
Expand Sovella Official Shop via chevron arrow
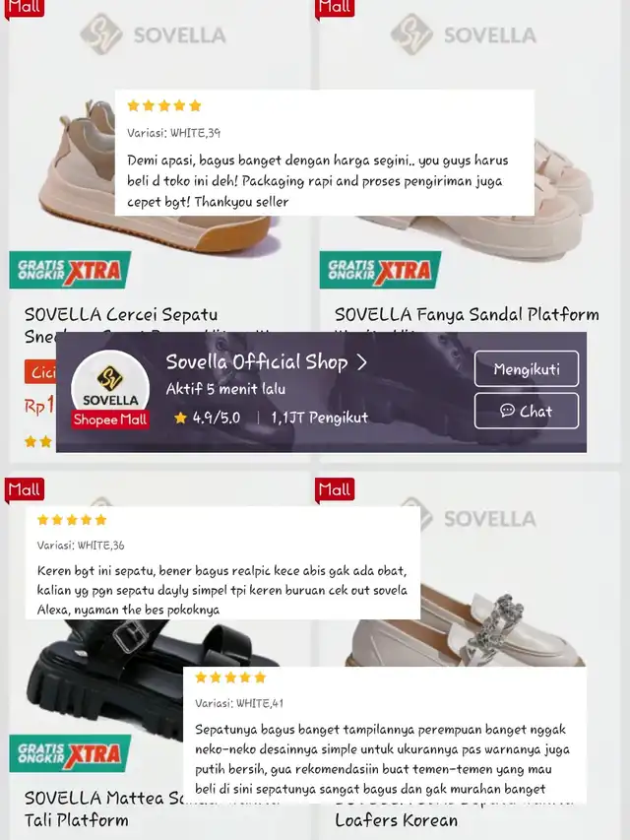pos(362,362)
